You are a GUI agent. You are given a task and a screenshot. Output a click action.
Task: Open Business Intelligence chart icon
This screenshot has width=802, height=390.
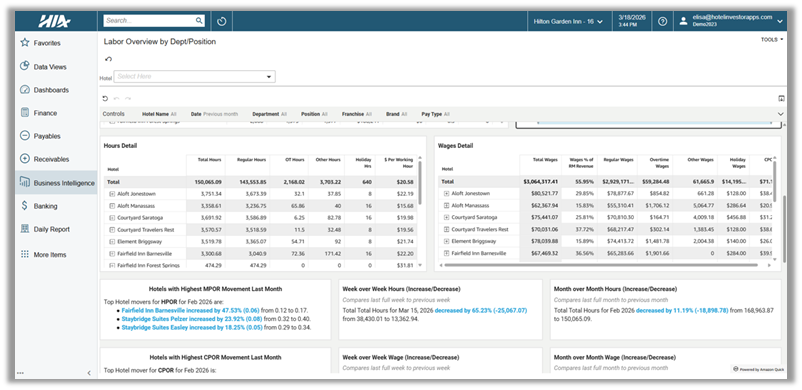pyautogui.click(x=24, y=182)
